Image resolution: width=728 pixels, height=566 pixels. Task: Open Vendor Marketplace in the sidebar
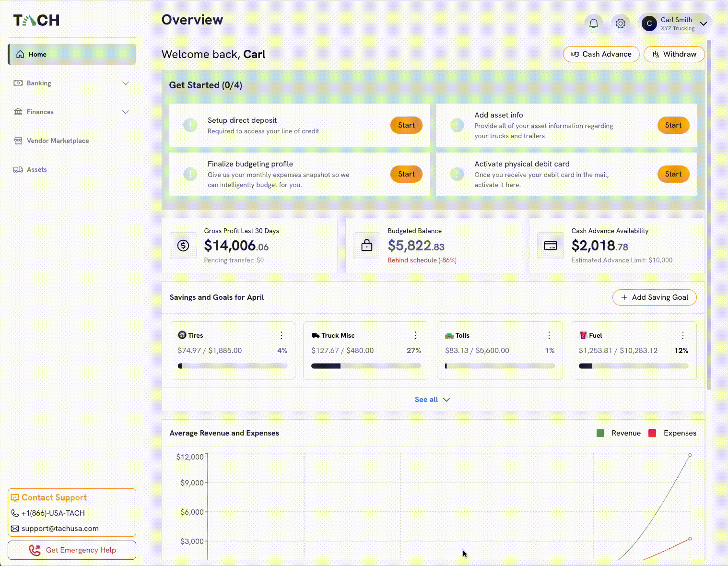tap(72, 141)
